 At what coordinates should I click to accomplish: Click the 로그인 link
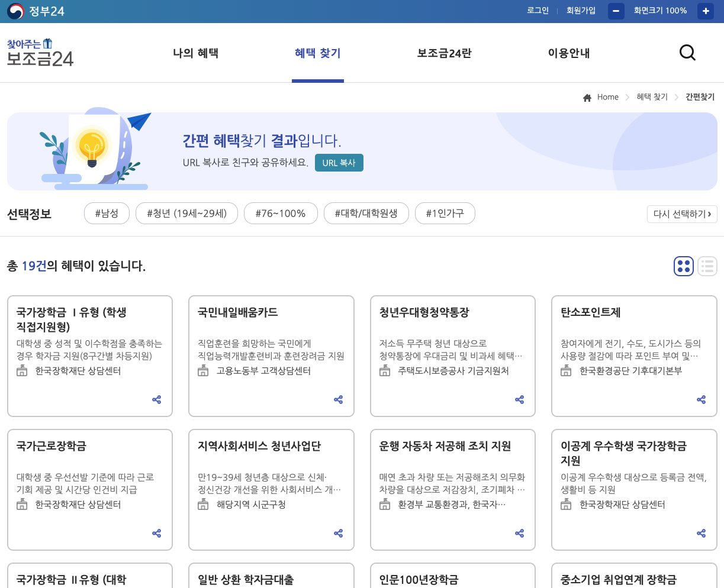pyautogui.click(x=538, y=11)
